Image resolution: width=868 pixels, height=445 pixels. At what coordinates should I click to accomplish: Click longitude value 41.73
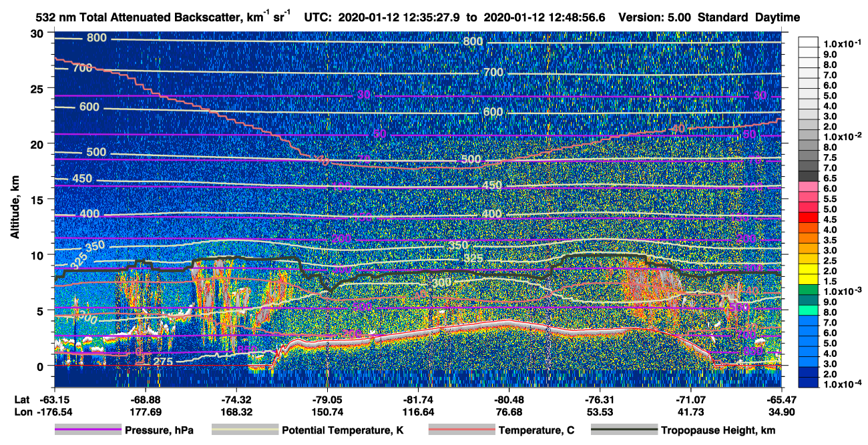[x=690, y=412]
